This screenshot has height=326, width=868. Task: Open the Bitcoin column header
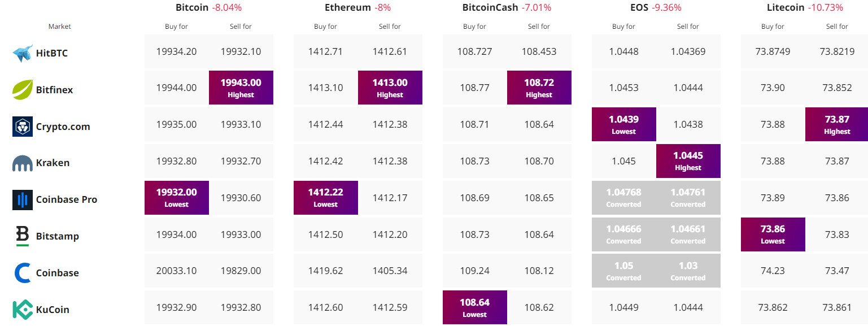tap(192, 8)
